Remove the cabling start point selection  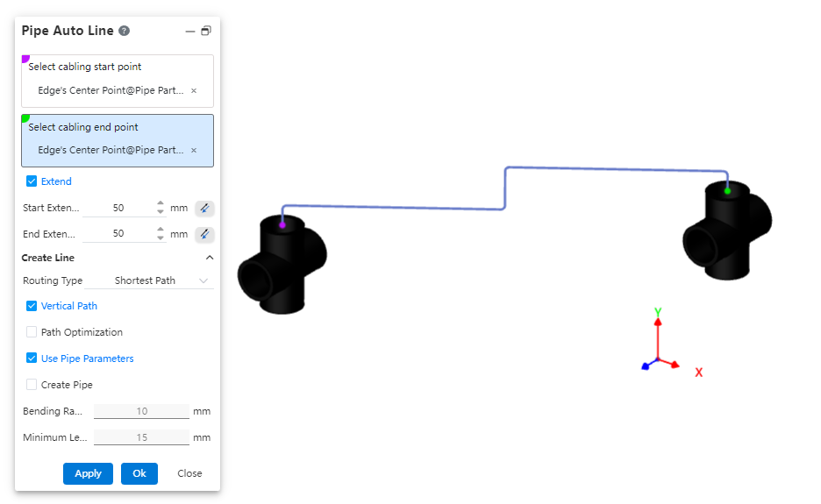tap(194, 90)
